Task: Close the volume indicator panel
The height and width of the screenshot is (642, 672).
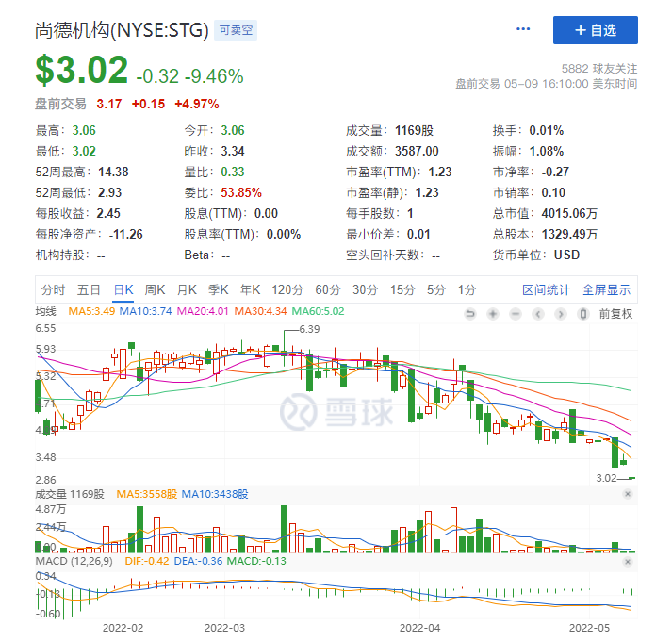Action: (629, 494)
